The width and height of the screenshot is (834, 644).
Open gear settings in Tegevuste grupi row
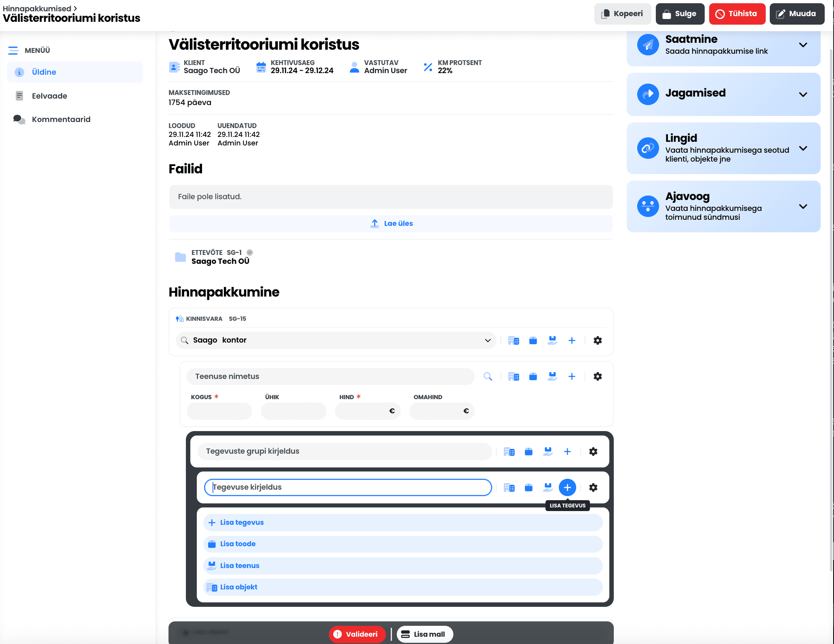coord(593,452)
